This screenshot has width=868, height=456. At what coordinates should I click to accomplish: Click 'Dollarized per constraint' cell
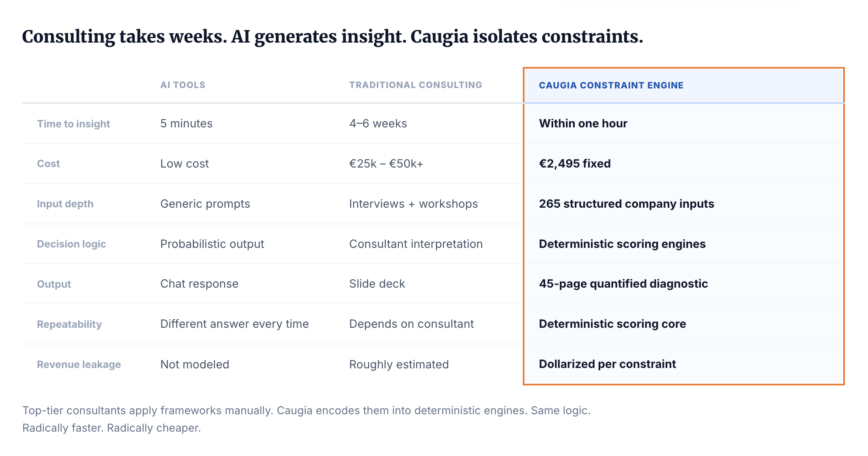click(x=607, y=364)
